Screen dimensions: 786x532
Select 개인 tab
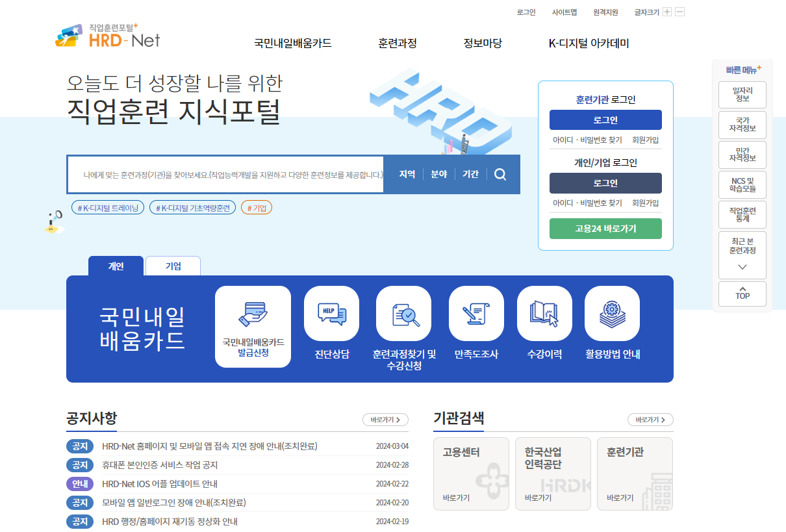click(116, 266)
